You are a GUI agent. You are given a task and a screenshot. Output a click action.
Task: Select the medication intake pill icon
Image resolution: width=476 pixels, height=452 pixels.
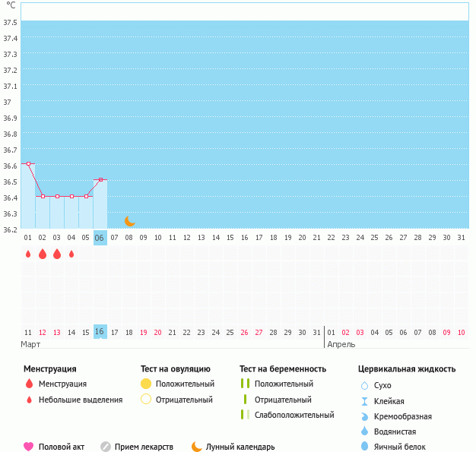click(106, 447)
